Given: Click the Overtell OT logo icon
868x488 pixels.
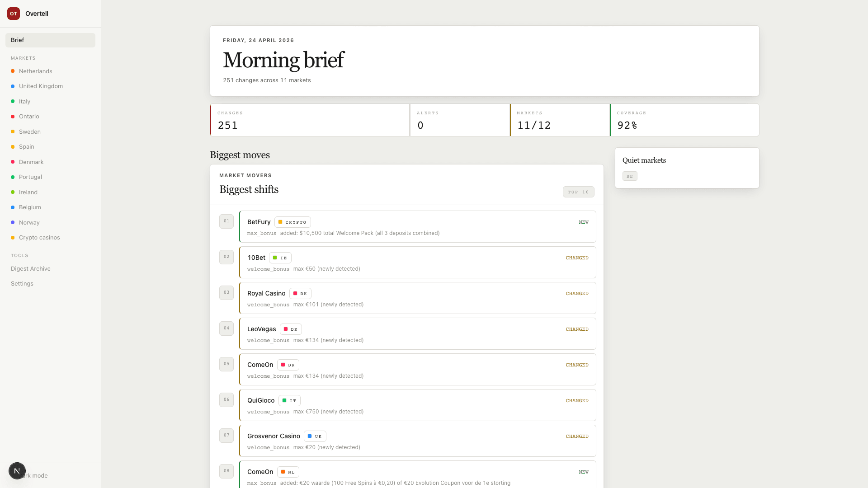Looking at the screenshot, I should 14,14.
